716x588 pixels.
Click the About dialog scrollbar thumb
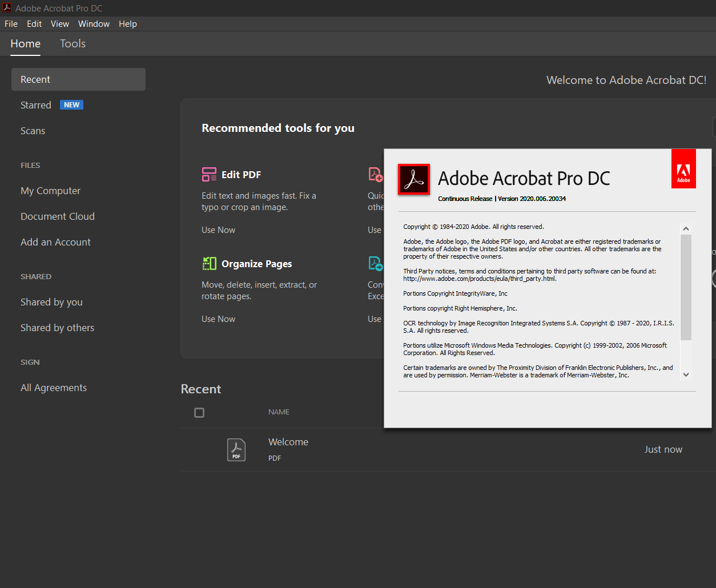tap(686, 287)
